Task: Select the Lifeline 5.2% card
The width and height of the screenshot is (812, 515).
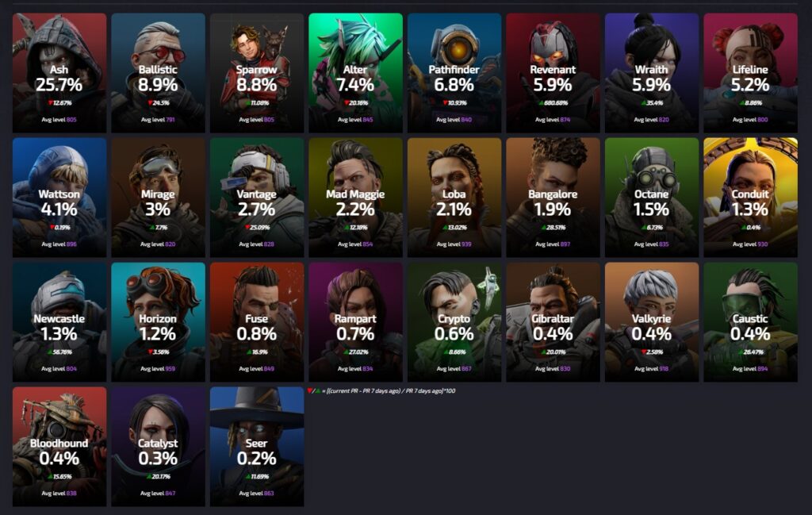Action: [750, 73]
